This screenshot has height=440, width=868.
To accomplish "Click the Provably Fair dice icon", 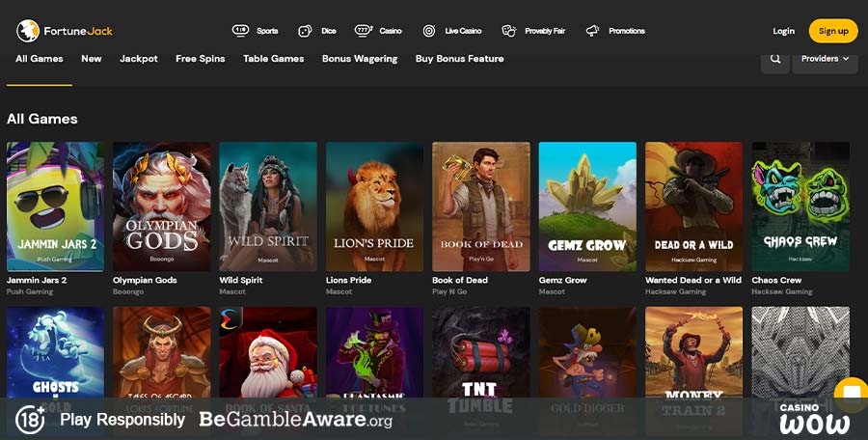I will [508, 31].
